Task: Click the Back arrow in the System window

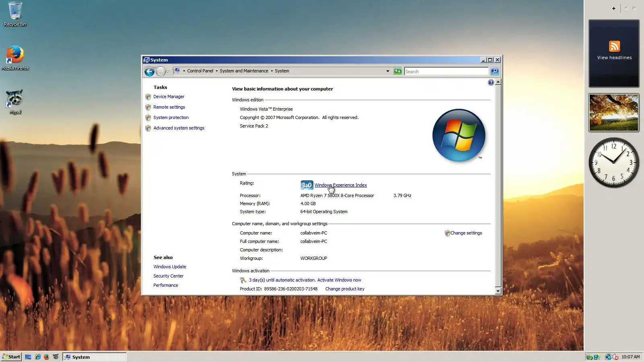Action: (x=149, y=71)
